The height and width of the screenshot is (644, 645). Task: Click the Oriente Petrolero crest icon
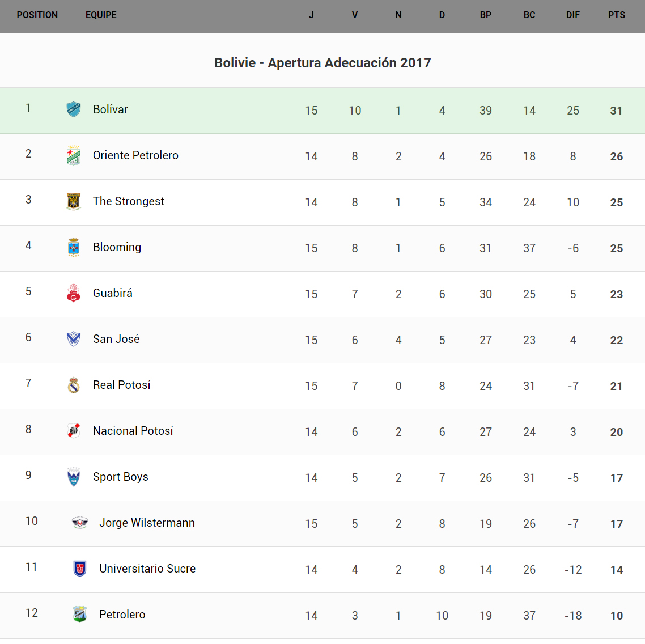click(74, 155)
